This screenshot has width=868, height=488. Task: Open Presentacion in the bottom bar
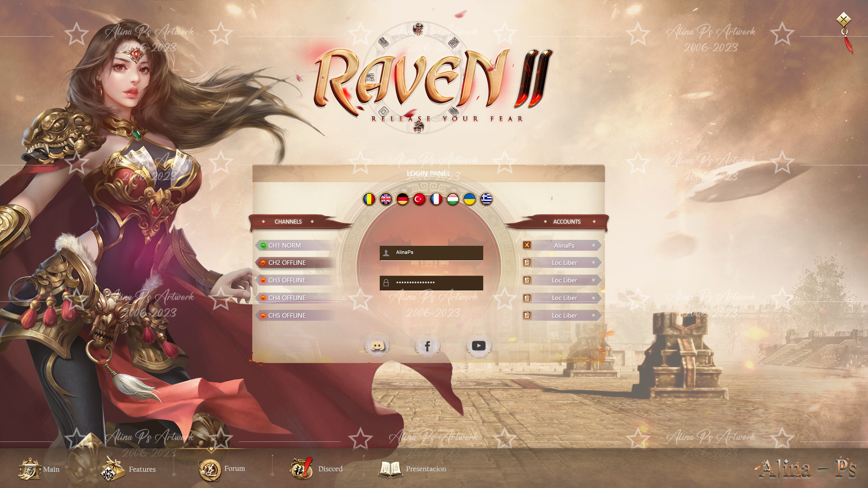coord(412,469)
